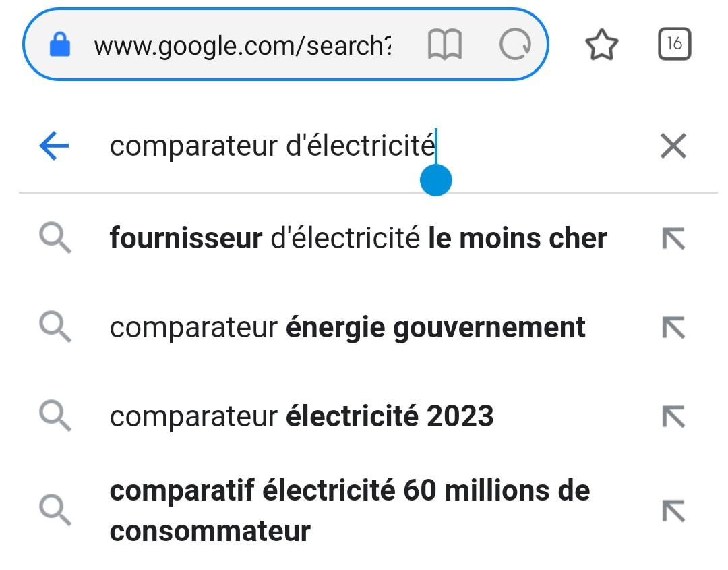Tap the padlock security icon in address bar
This screenshot has height=570, width=728.
tap(61, 45)
